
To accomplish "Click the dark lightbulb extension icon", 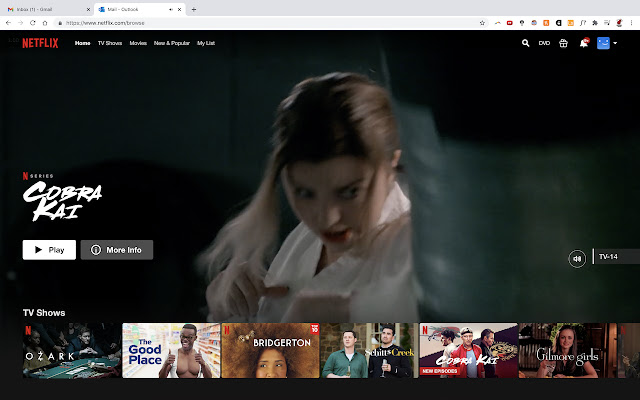I will point(522,23).
